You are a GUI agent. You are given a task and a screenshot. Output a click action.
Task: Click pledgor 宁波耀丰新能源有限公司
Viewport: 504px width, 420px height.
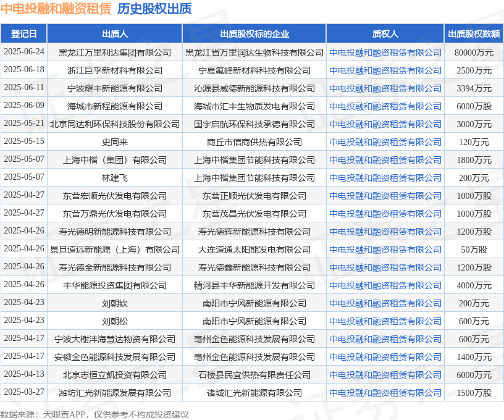click(115, 88)
